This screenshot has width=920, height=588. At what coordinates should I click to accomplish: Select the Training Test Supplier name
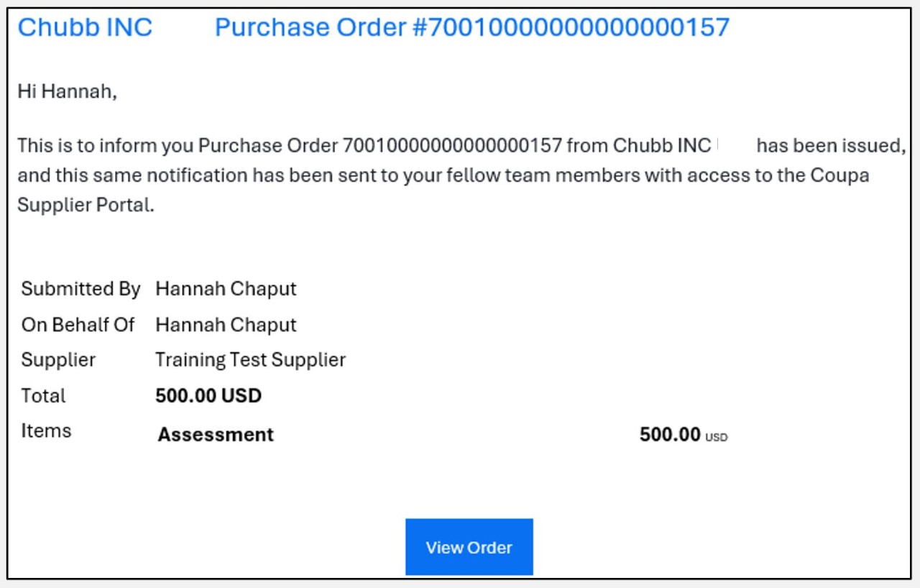(250, 360)
